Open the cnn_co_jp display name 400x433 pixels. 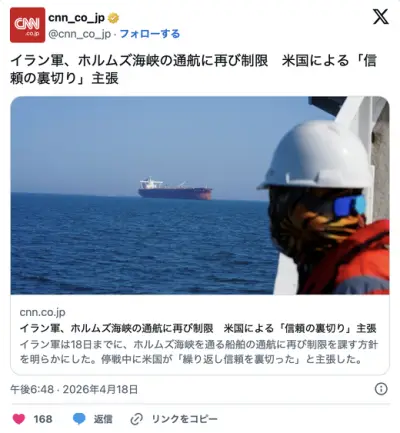point(77,18)
